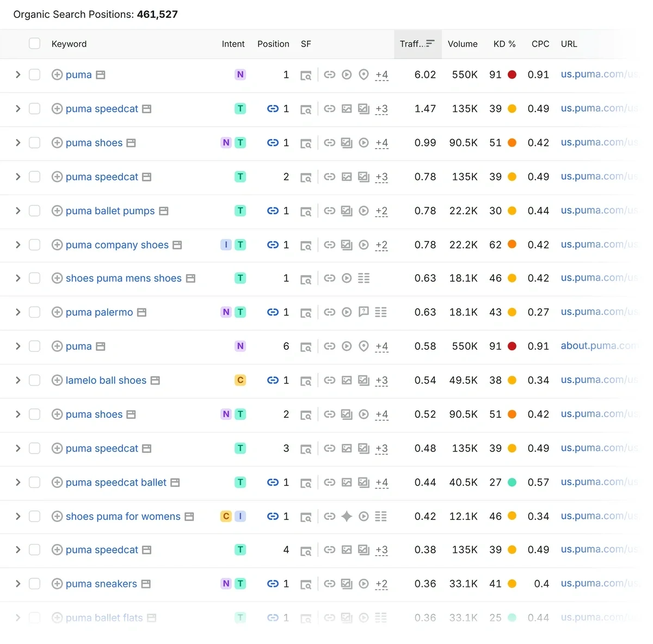653x644 pixels.
Task: Click the link icon before position in puma palermo row
Action: [x=273, y=312]
